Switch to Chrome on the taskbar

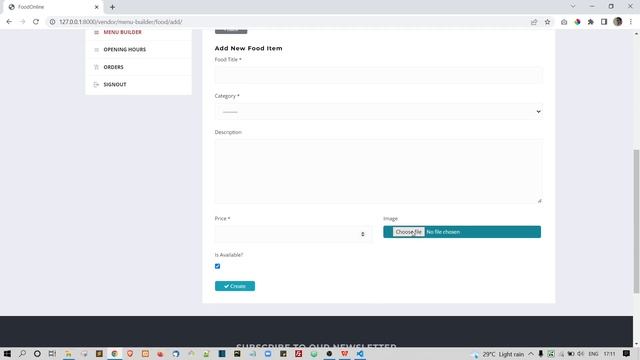point(114,353)
